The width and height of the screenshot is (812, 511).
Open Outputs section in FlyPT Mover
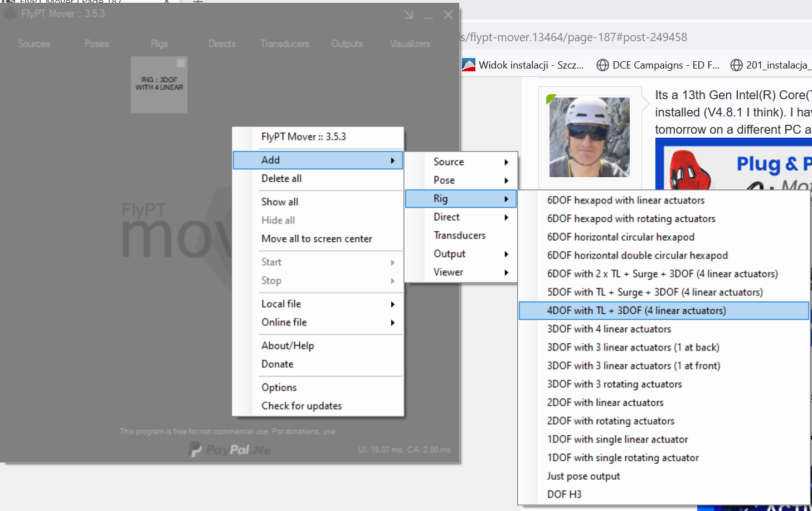point(347,43)
